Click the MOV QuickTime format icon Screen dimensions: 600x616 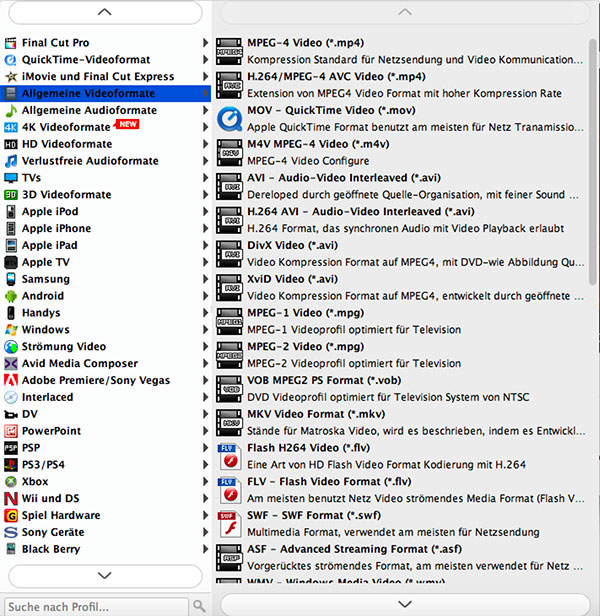[229, 119]
